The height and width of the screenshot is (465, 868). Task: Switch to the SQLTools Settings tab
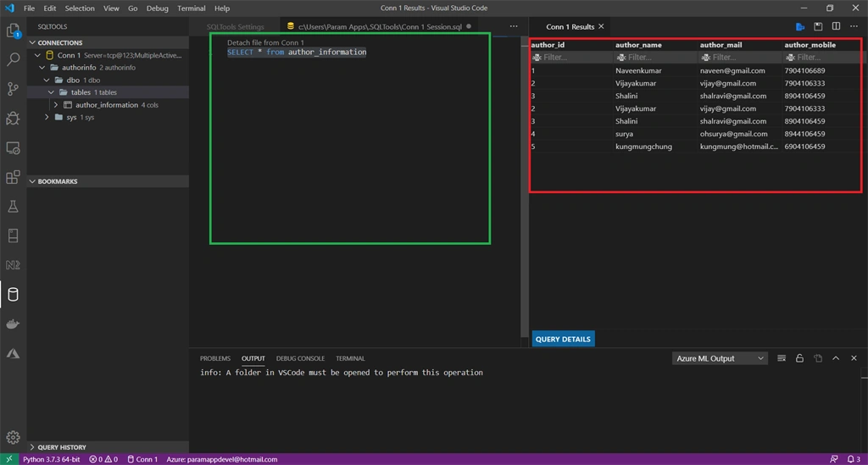[x=236, y=26]
